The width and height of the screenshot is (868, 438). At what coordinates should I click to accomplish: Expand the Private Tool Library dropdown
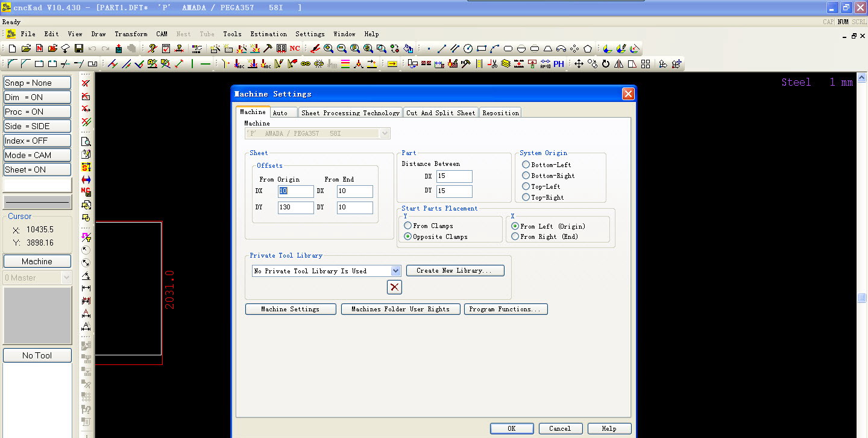click(396, 271)
